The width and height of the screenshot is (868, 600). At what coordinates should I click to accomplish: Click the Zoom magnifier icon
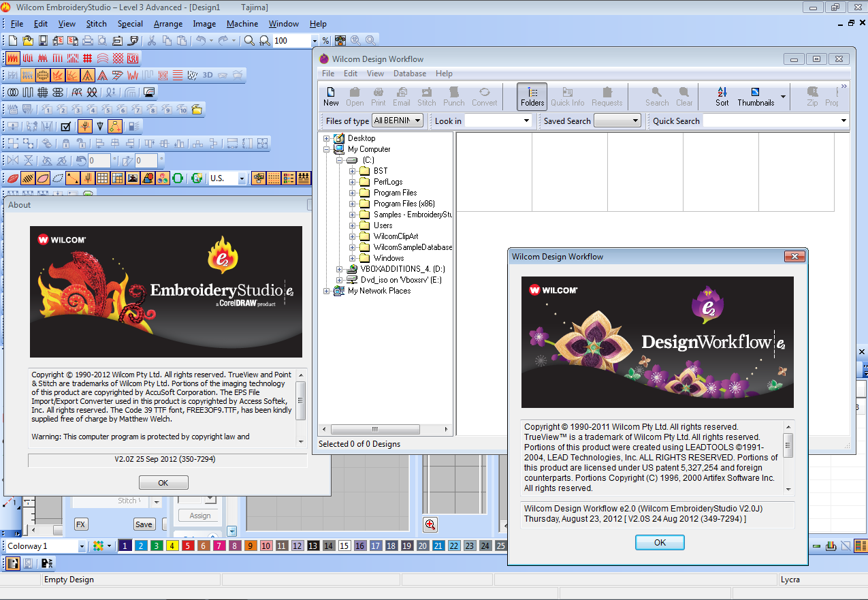[249, 41]
